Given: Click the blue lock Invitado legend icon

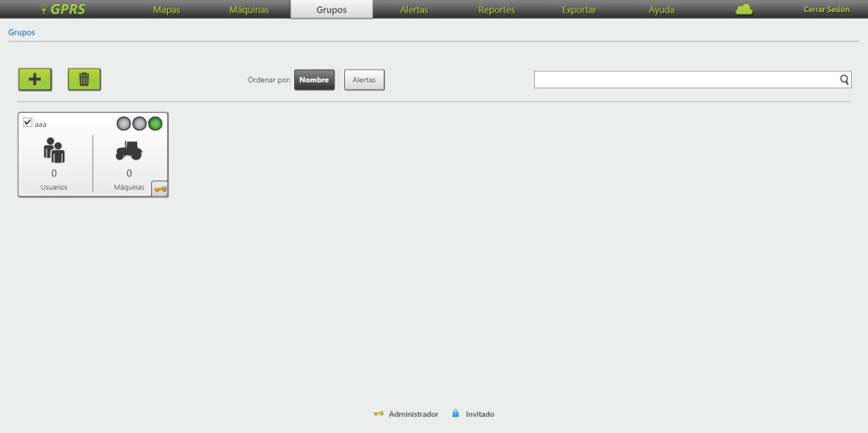Looking at the screenshot, I should (455, 414).
